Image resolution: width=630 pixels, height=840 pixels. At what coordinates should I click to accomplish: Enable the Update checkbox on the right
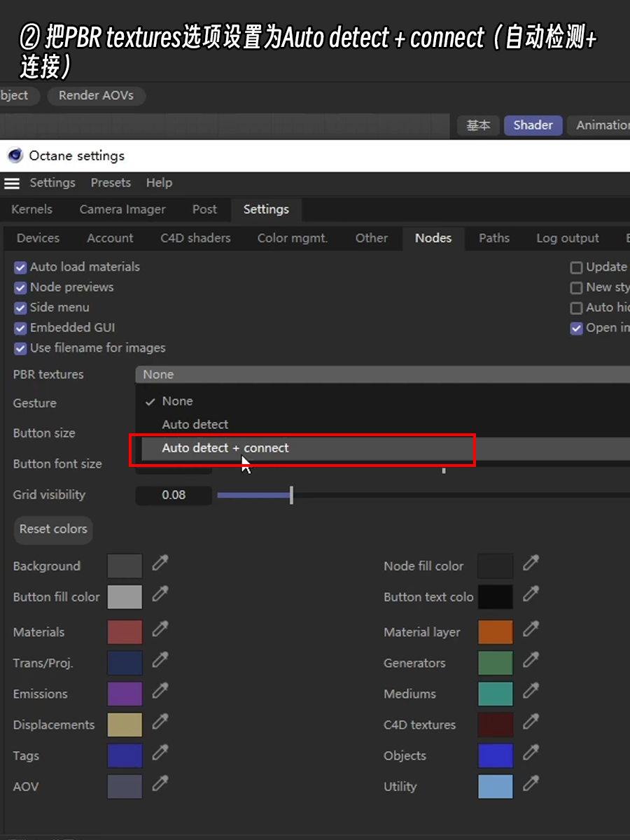tap(577, 267)
